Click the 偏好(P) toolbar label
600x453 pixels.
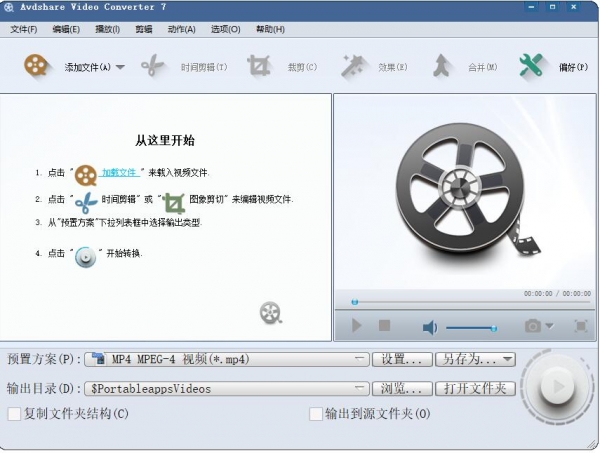click(573, 67)
